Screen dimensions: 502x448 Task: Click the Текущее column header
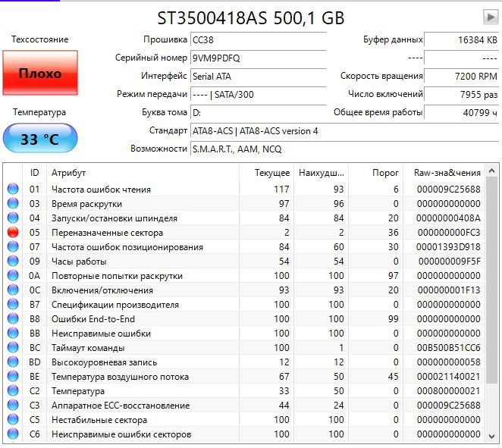[x=266, y=173]
